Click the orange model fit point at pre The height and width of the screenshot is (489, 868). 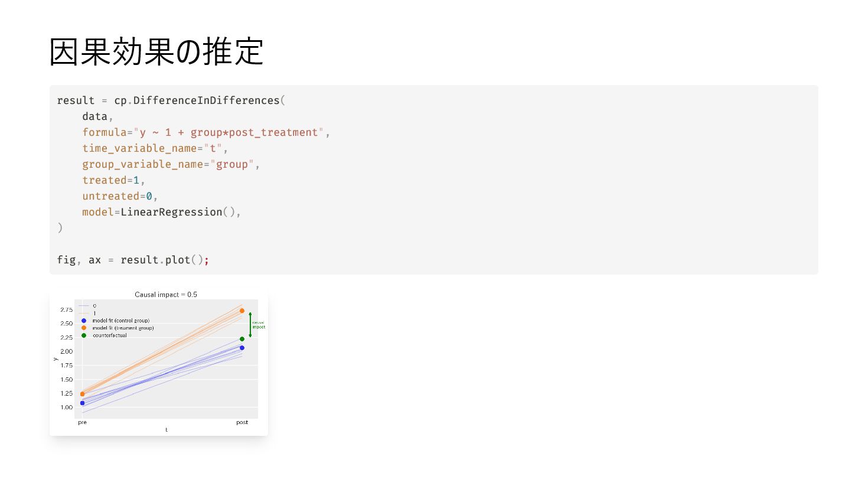[82, 394]
